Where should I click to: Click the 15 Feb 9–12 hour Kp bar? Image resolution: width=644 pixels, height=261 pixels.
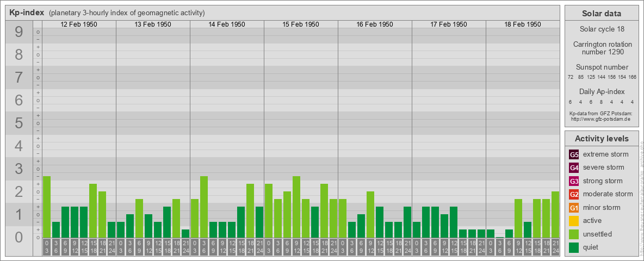[296, 207]
